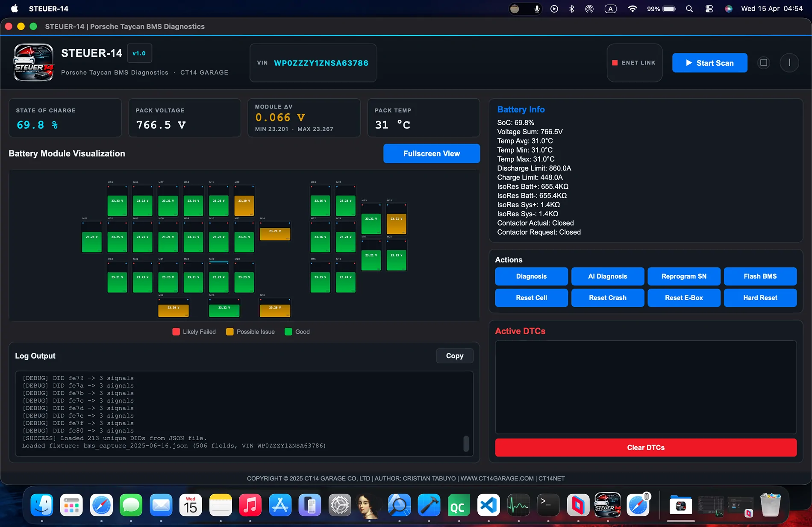Click the Discharge Limit: 860.0A line
Image resolution: width=812 pixels, height=527 pixels.
[534, 168]
